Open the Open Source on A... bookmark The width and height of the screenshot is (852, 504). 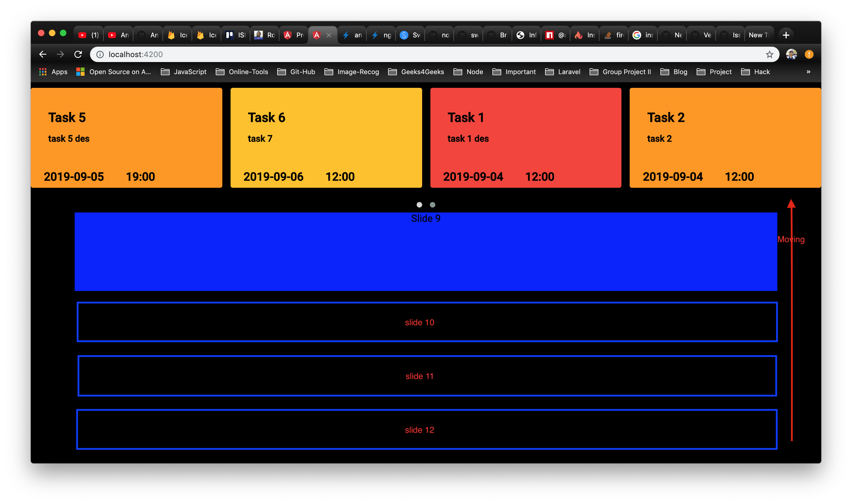click(x=114, y=72)
